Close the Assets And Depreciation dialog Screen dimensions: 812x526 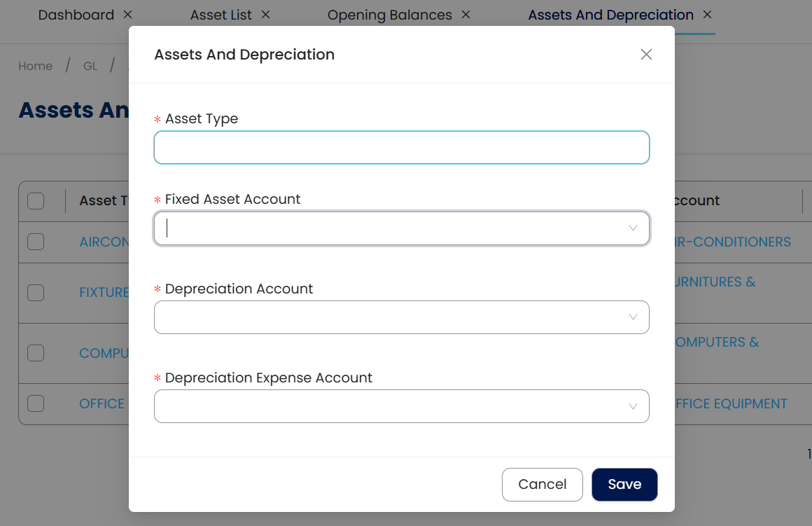coord(646,55)
